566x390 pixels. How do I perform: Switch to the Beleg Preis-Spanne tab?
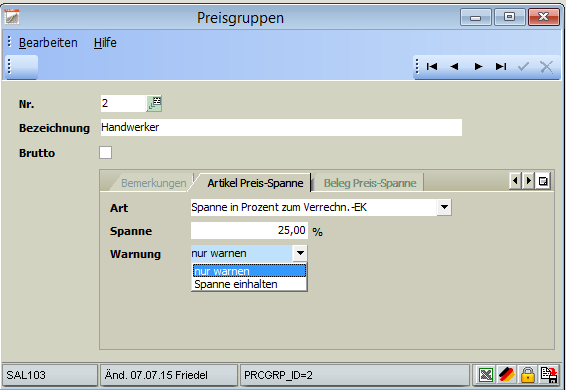click(370, 183)
